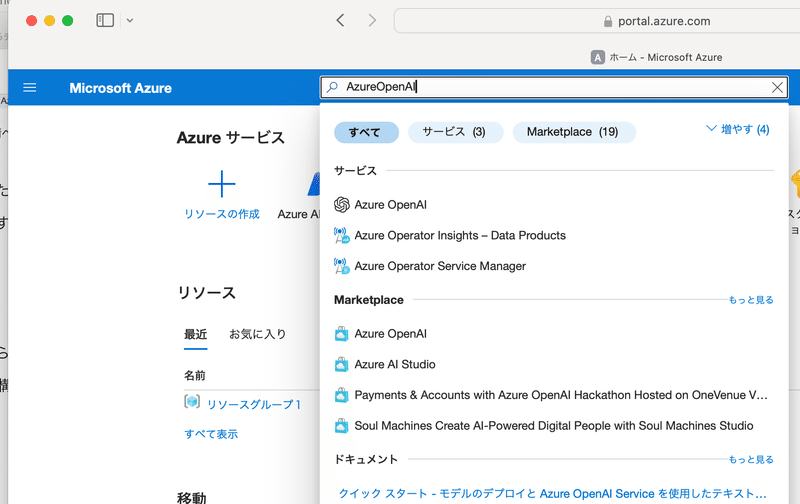800x504 pixels.
Task: Open リソースグループ1 link
Action: click(254, 405)
